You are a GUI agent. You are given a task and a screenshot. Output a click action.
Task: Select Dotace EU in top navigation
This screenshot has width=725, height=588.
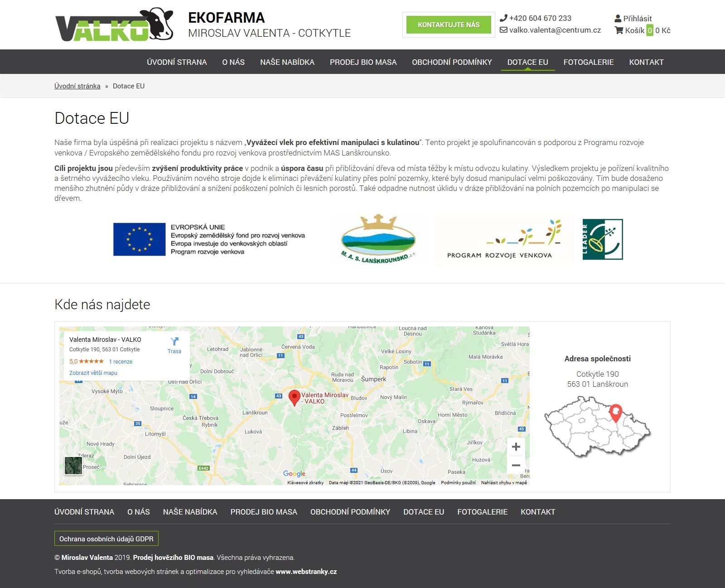pyautogui.click(x=527, y=62)
